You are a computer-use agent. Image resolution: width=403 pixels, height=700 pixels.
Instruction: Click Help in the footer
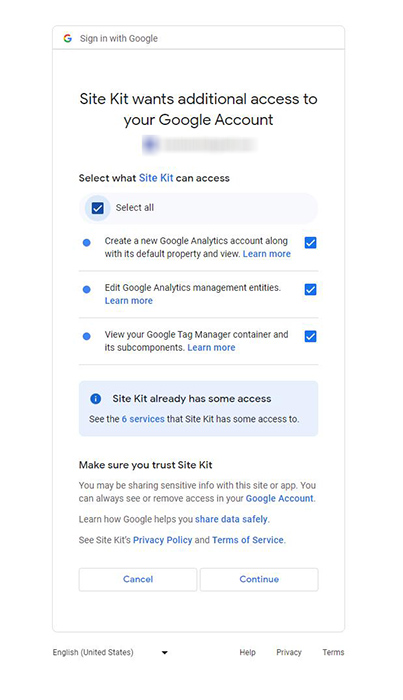(247, 652)
